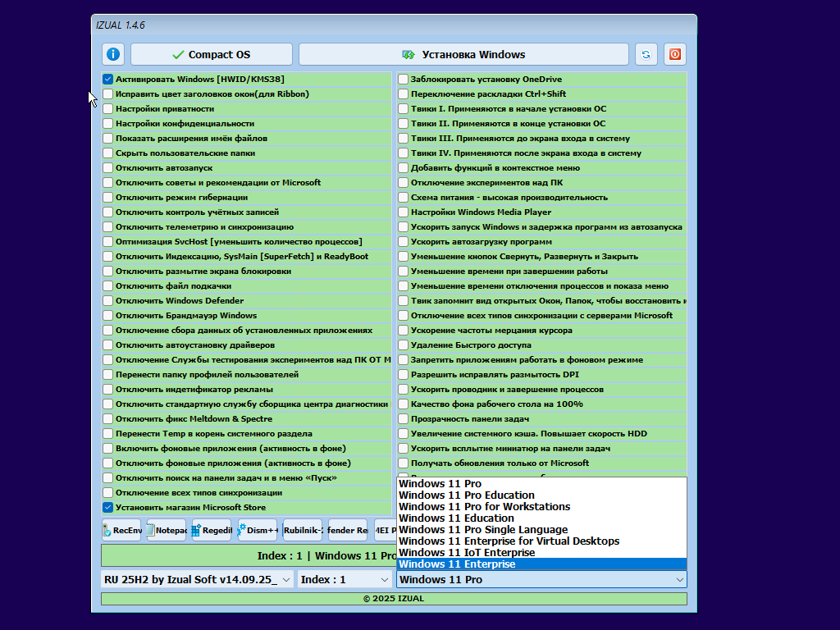
Task: Enable Ускорение частоты мерцания курсора
Action: point(404,331)
